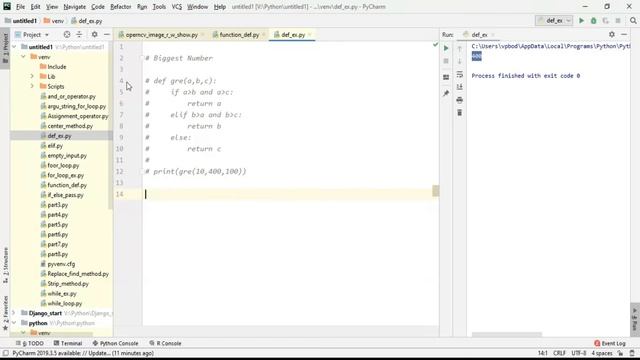Click UTF-8 encoding in status bar
The height and width of the screenshot is (360, 640).
pyautogui.click(x=579, y=353)
